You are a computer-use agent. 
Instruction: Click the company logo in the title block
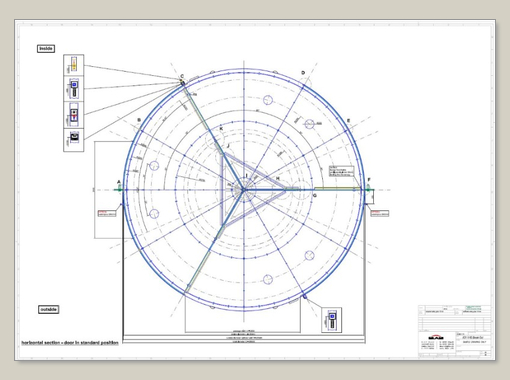[x=436, y=337]
